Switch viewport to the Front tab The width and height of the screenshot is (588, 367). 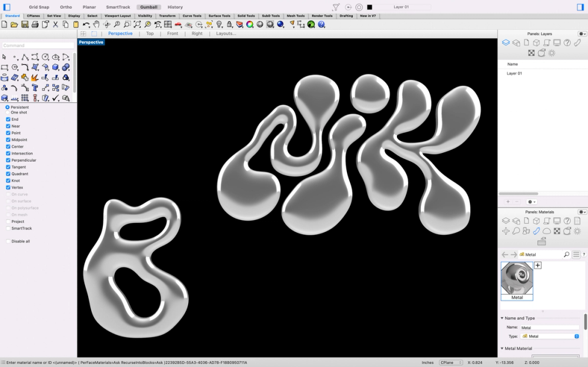[x=172, y=34]
